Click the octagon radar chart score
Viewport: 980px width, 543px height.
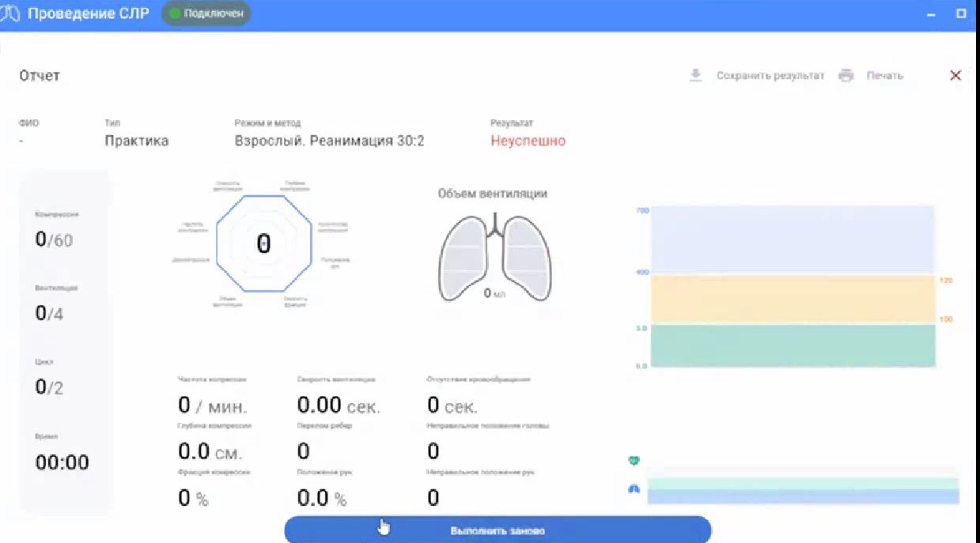[263, 244]
